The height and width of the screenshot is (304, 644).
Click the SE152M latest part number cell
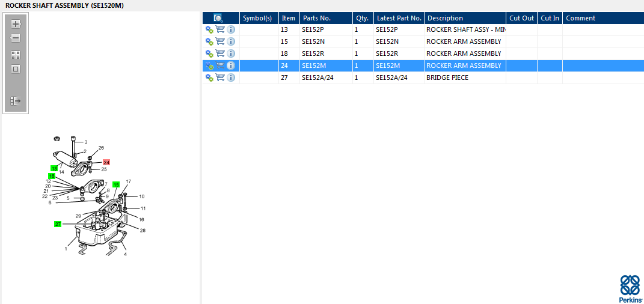point(399,65)
